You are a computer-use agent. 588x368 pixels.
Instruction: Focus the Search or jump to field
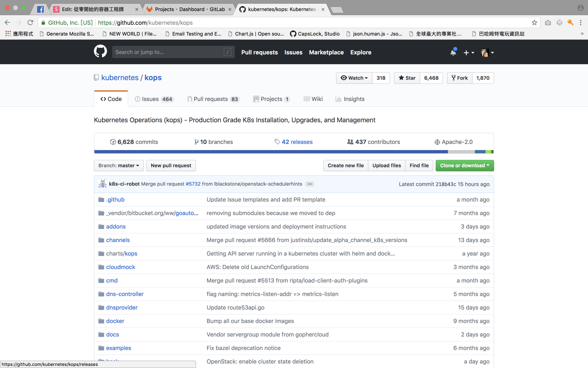pos(173,52)
